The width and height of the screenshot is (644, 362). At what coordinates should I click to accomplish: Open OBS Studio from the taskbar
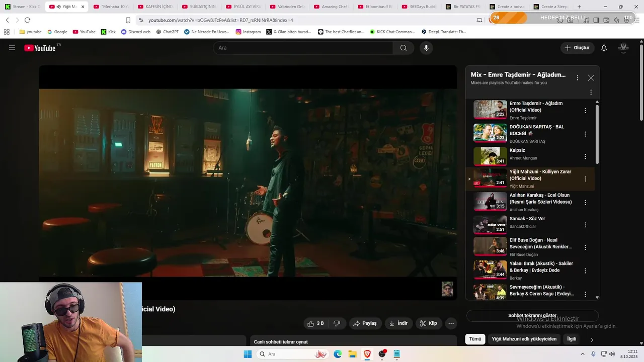point(382,354)
